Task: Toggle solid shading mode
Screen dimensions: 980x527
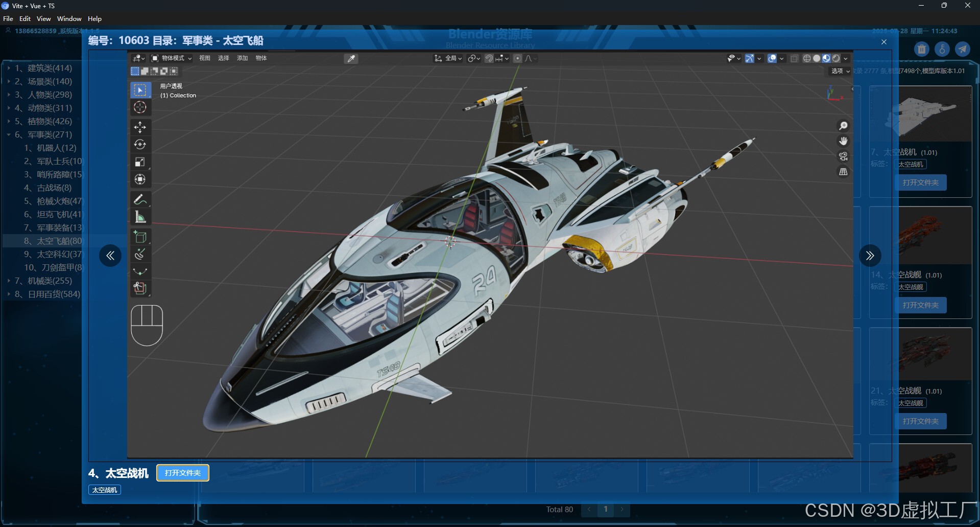Action: [x=817, y=58]
